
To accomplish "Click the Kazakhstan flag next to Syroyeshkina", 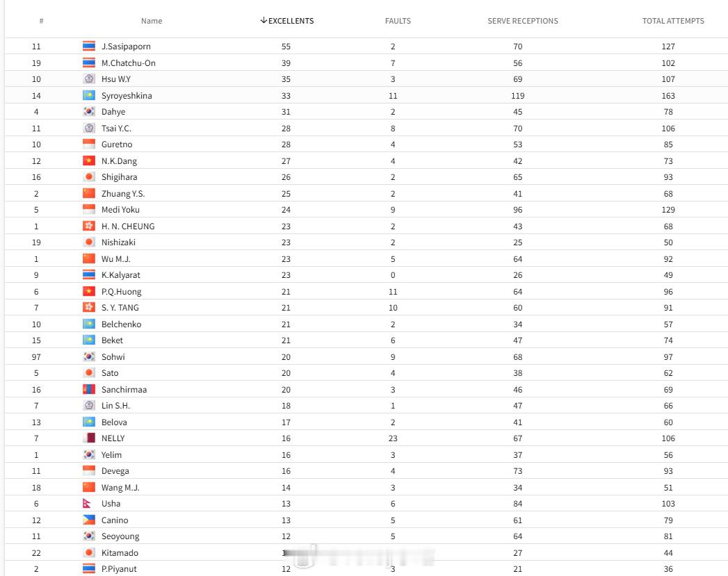I will pos(89,95).
